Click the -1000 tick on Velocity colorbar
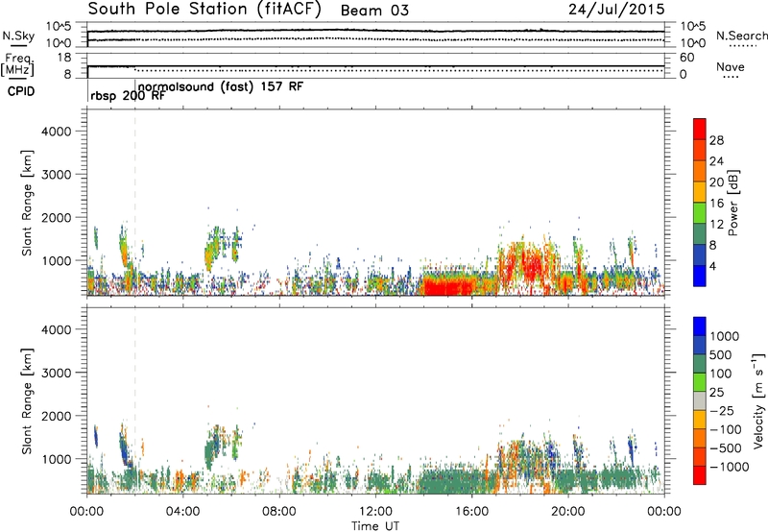This screenshot has width=768, height=532. point(730,467)
